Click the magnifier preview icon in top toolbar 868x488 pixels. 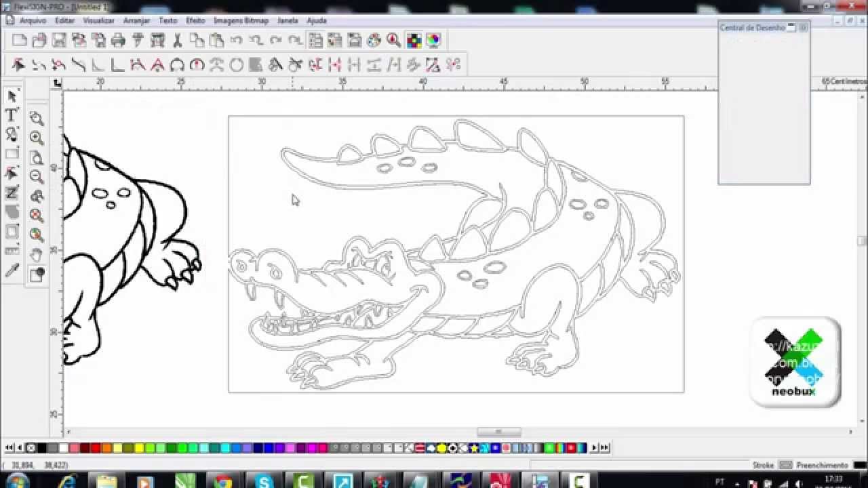(393, 41)
